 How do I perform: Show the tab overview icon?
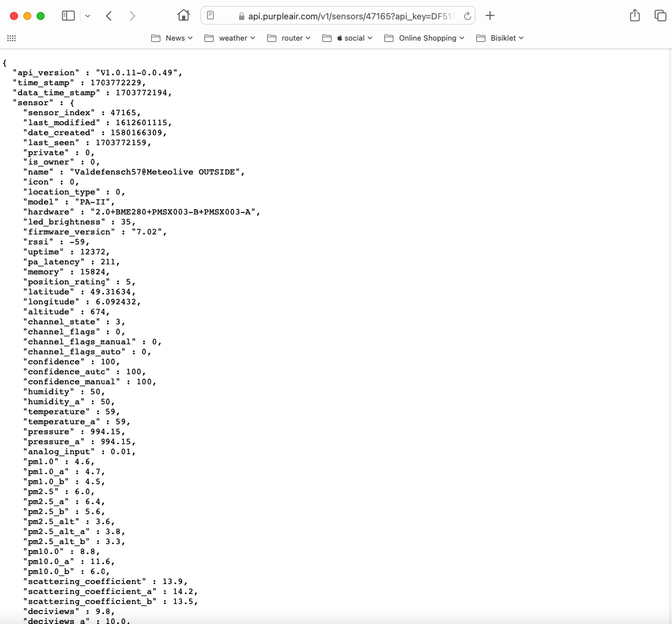pyautogui.click(x=660, y=15)
